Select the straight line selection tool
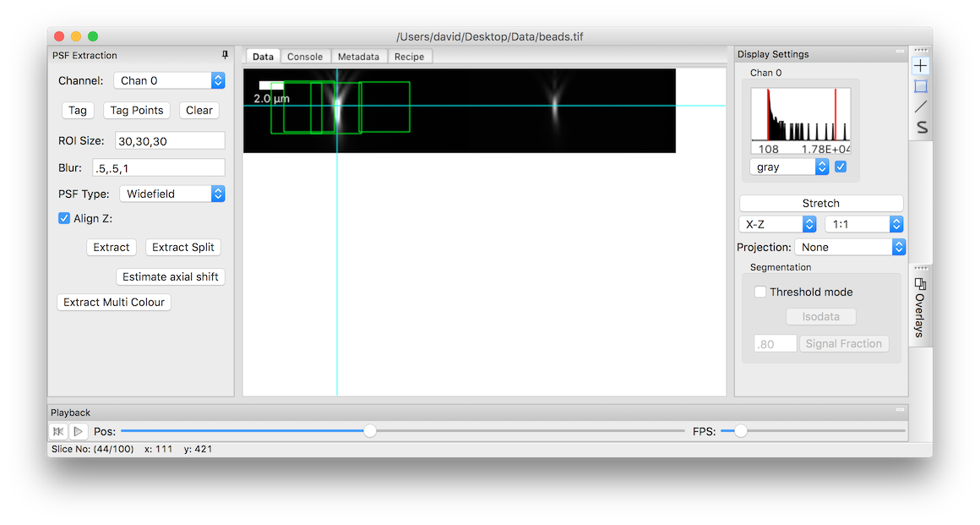 pos(920,107)
